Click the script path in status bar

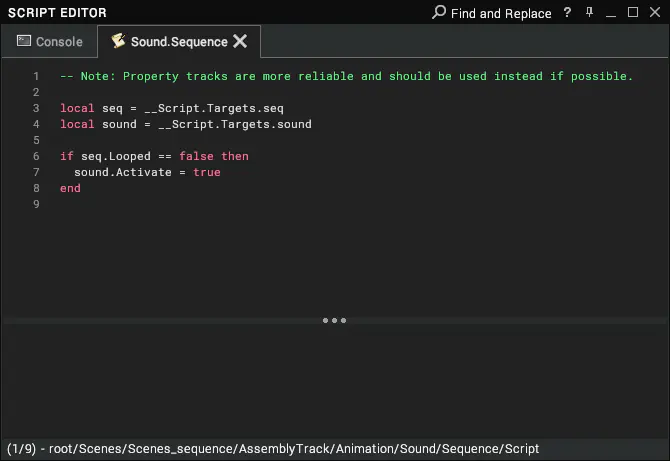click(x=294, y=449)
